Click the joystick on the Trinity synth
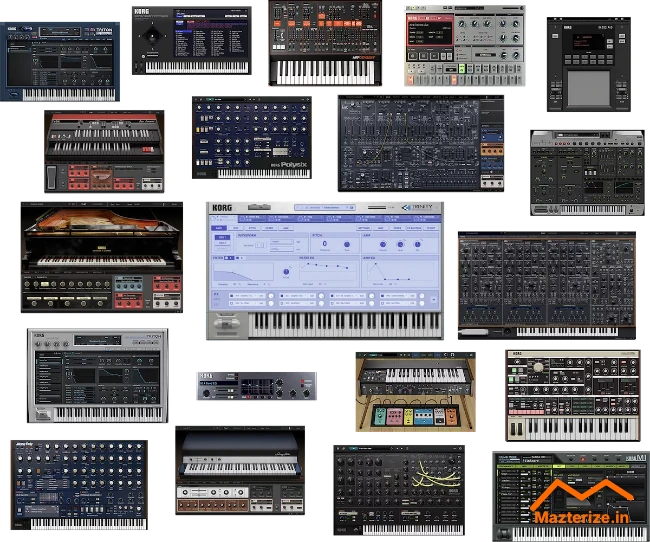 pyautogui.click(x=227, y=322)
